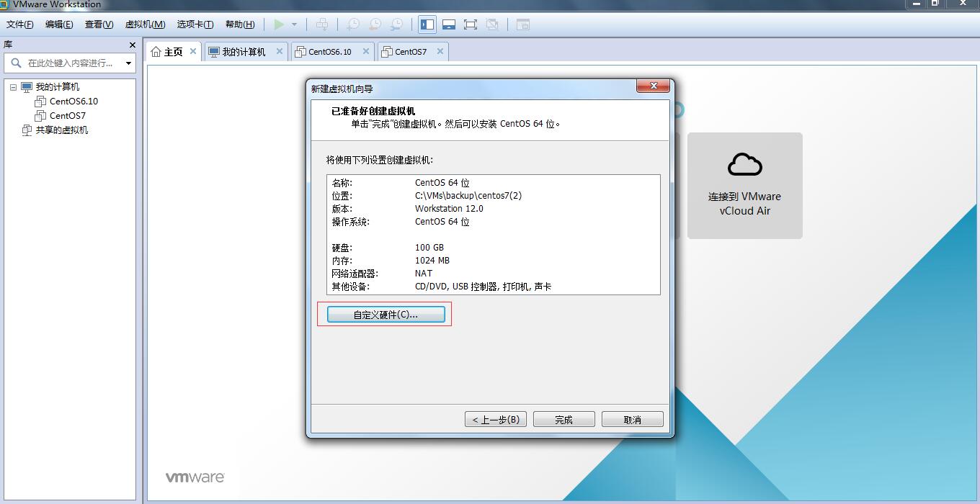Click the unity mode toolbar icon
The image size is (980, 504).
[x=492, y=24]
